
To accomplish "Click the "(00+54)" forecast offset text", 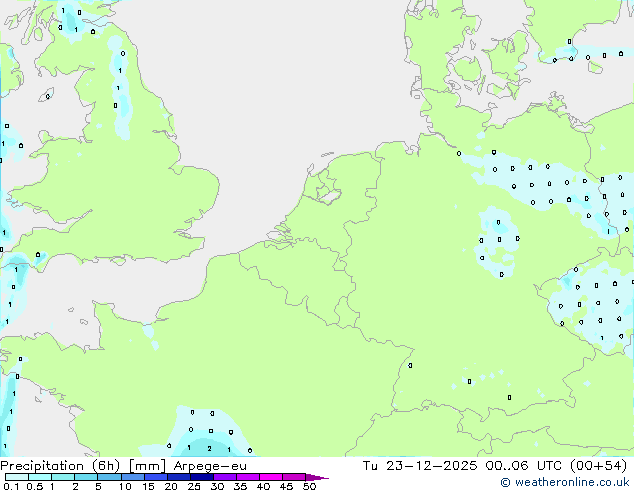I will click(598, 465).
